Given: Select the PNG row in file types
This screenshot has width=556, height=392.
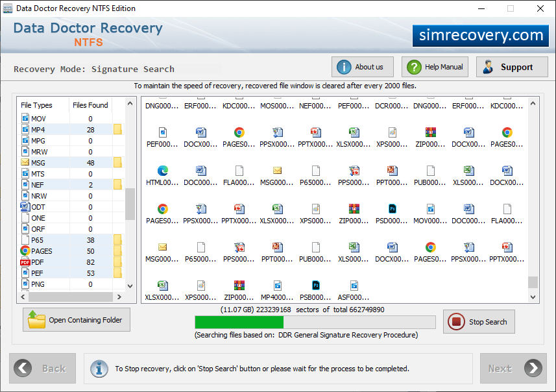Looking at the screenshot, I should 71,284.
